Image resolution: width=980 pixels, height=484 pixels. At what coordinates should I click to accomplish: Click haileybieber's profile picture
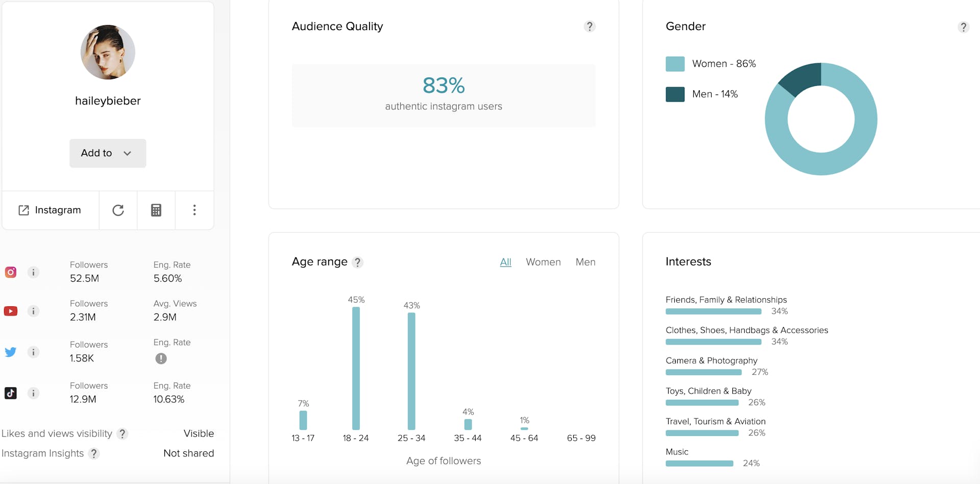(x=107, y=52)
